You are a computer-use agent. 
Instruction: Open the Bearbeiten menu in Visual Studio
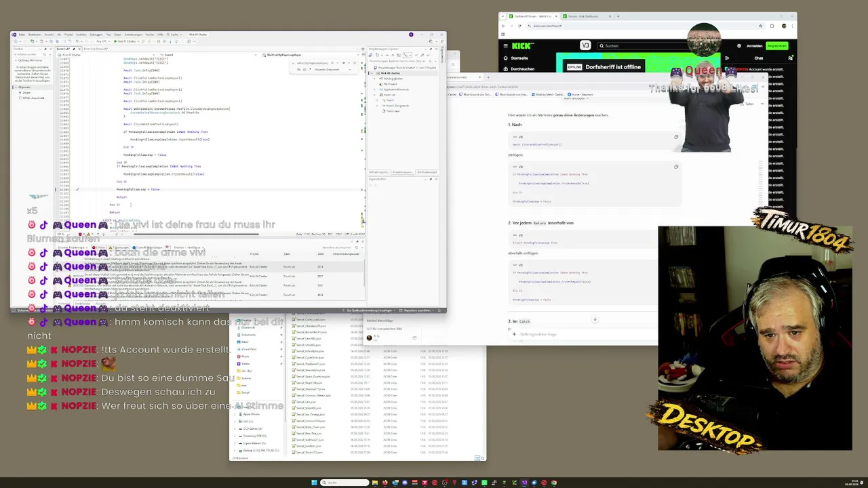tap(35, 35)
